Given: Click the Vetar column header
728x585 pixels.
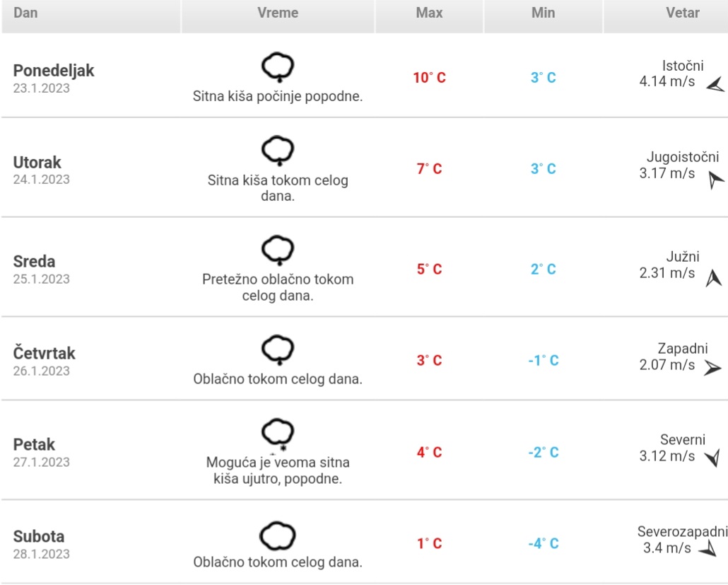Looking at the screenshot, I should (x=683, y=13).
